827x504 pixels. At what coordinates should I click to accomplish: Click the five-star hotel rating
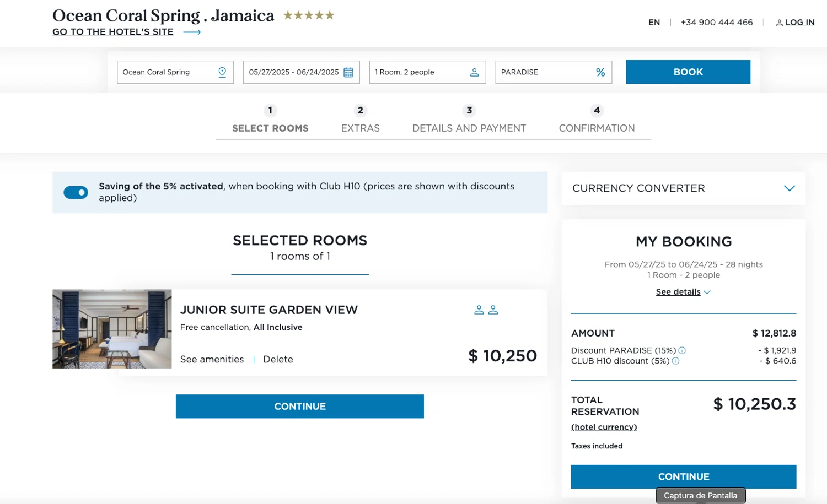309,15
